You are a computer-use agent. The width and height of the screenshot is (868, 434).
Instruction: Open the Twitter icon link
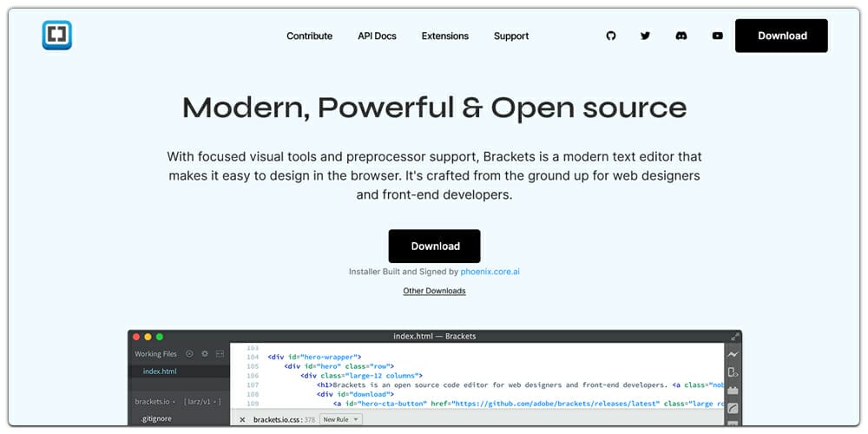coord(645,36)
